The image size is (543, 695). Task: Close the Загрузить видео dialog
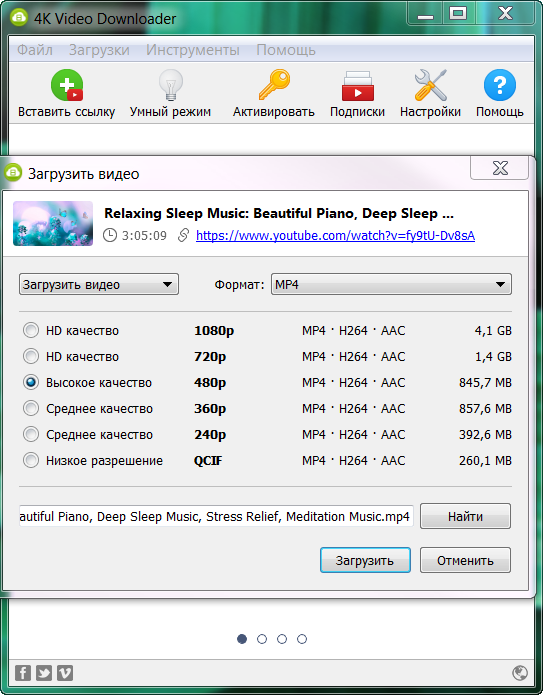point(500,168)
